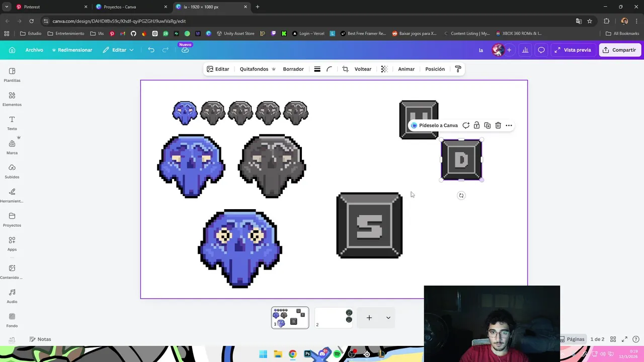This screenshot has width=644, height=362.
Task: Select the S key image
Action: pyautogui.click(x=369, y=225)
